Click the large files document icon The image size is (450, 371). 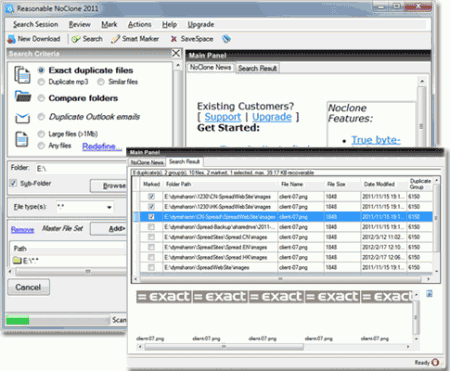pyautogui.click(x=22, y=139)
